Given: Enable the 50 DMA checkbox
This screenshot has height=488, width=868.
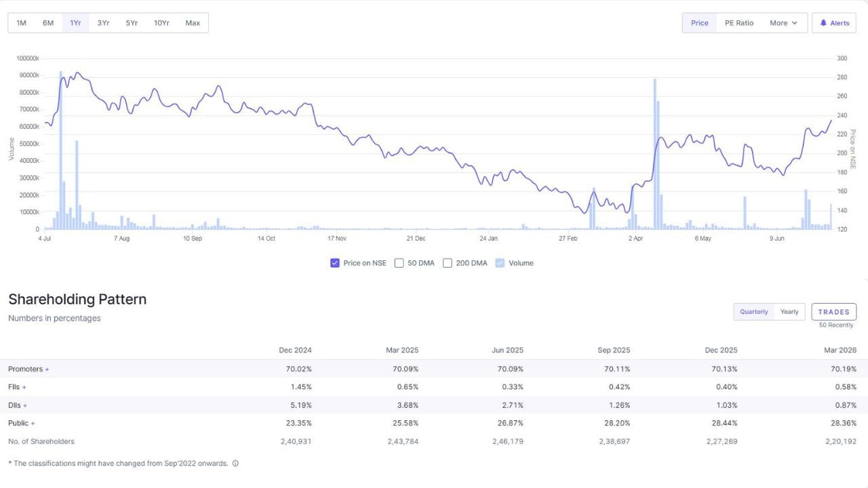Looking at the screenshot, I should pyautogui.click(x=399, y=263).
